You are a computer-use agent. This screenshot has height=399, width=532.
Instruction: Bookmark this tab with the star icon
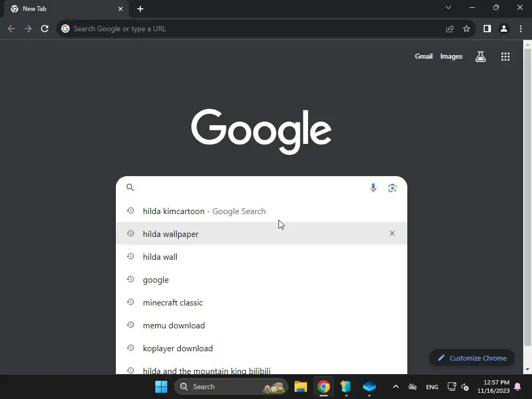pos(467,29)
